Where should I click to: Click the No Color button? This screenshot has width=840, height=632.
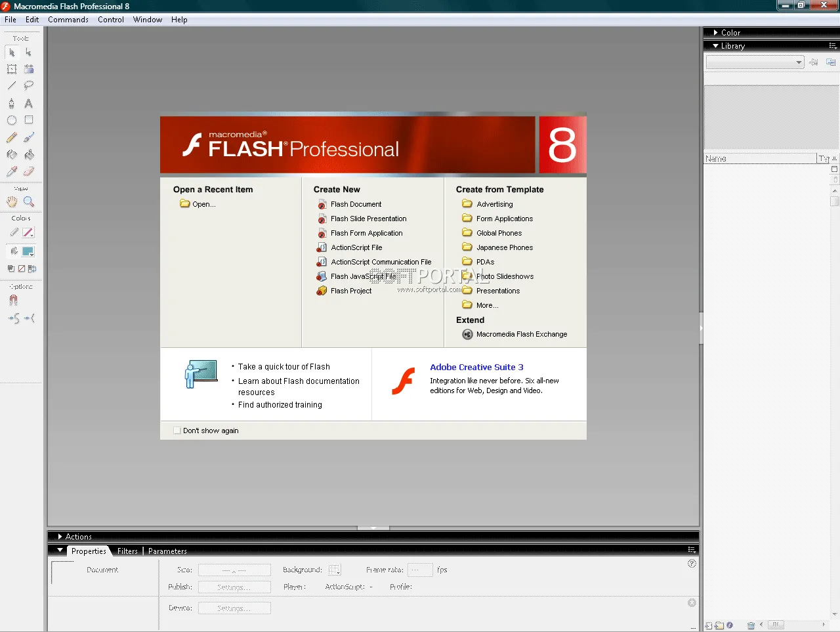[x=22, y=268]
